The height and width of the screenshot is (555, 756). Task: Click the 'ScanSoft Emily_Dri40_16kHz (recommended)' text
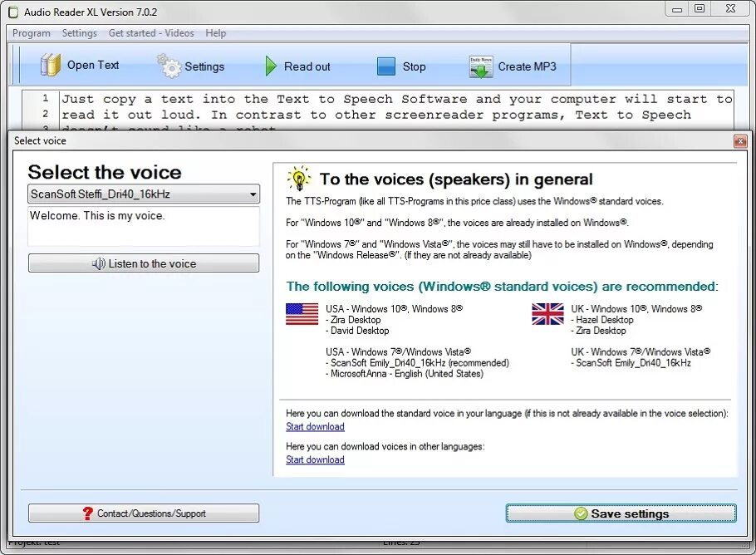(x=420, y=362)
